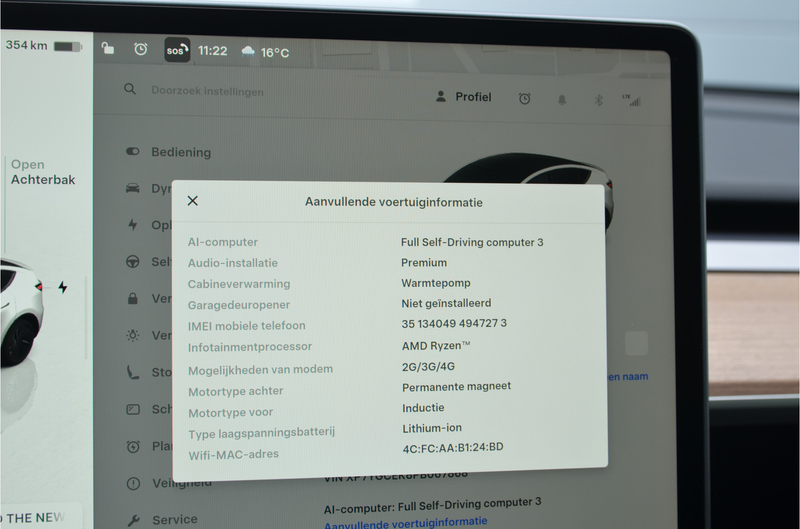Select the Veiligheid warning circle icon
800x529 pixels.
pos(133,483)
